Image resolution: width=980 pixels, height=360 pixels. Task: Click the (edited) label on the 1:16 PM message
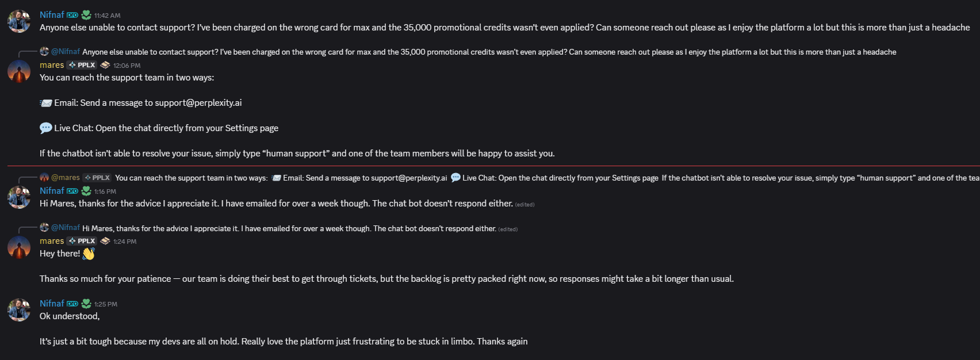525,205
